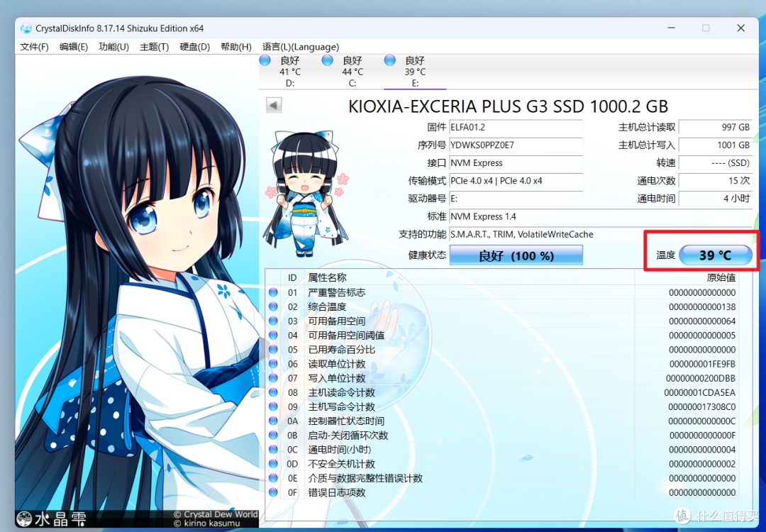Click the ID column header
This screenshot has width=766, height=532.
tap(292, 277)
